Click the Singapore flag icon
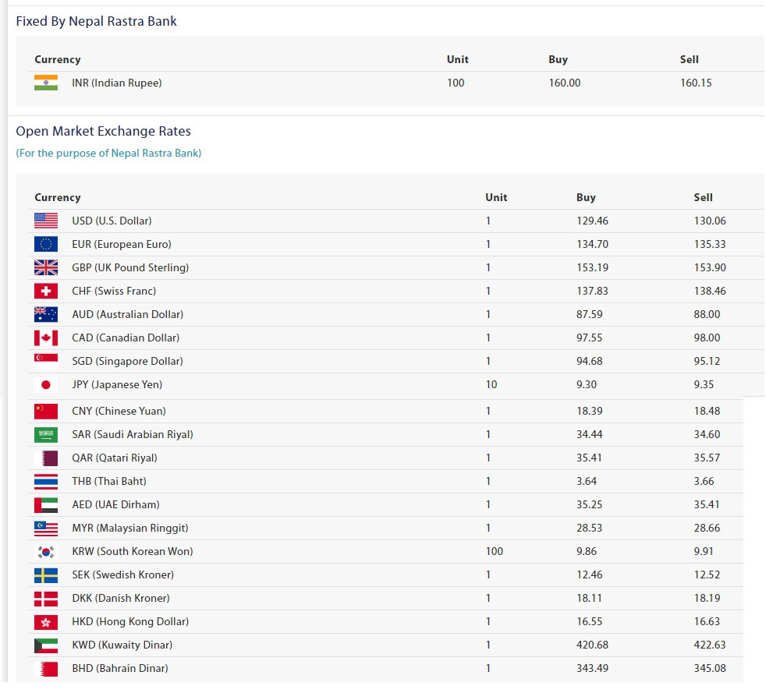Viewport: 766px width, 700px height. [46, 362]
